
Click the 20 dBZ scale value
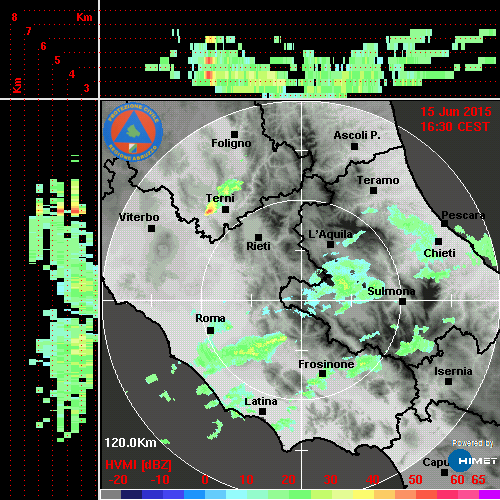[x=289, y=480]
